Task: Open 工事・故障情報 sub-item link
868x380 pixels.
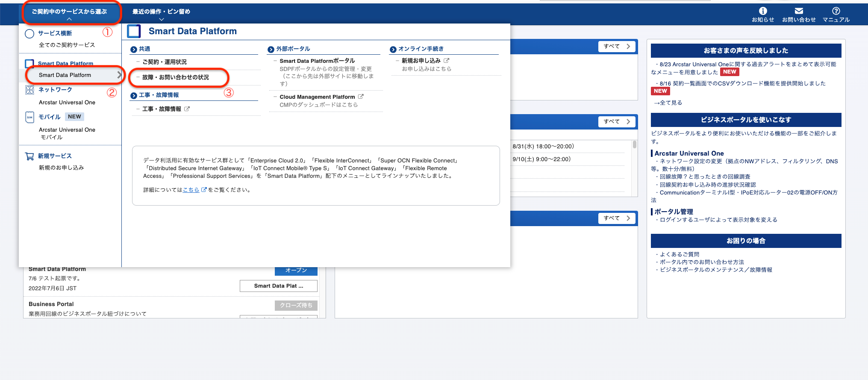Action: (x=162, y=109)
